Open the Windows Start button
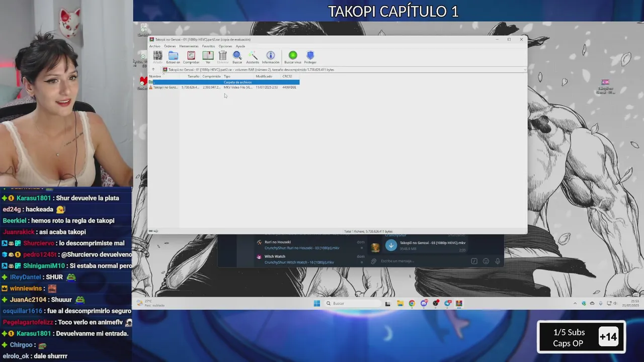The height and width of the screenshot is (362, 644). 316,303
